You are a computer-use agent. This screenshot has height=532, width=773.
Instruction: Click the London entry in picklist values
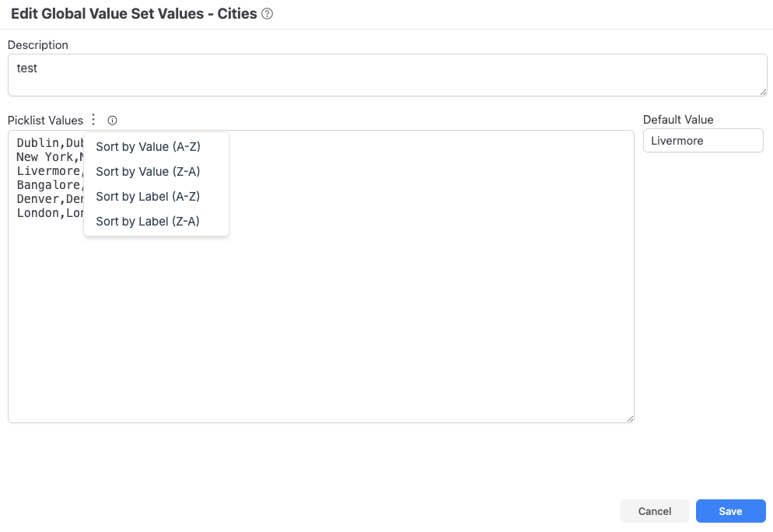(49, 213)
